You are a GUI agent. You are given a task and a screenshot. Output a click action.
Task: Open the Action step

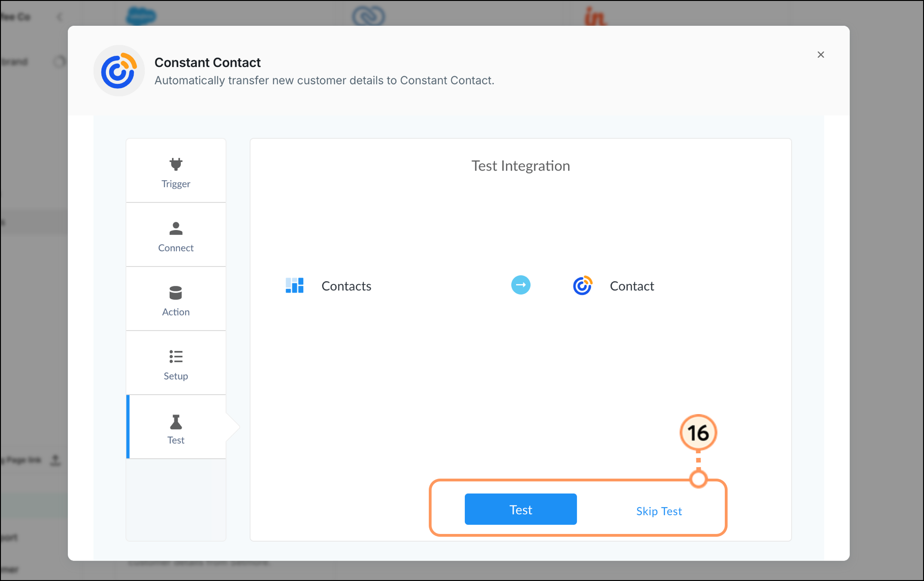pos(176,299)
